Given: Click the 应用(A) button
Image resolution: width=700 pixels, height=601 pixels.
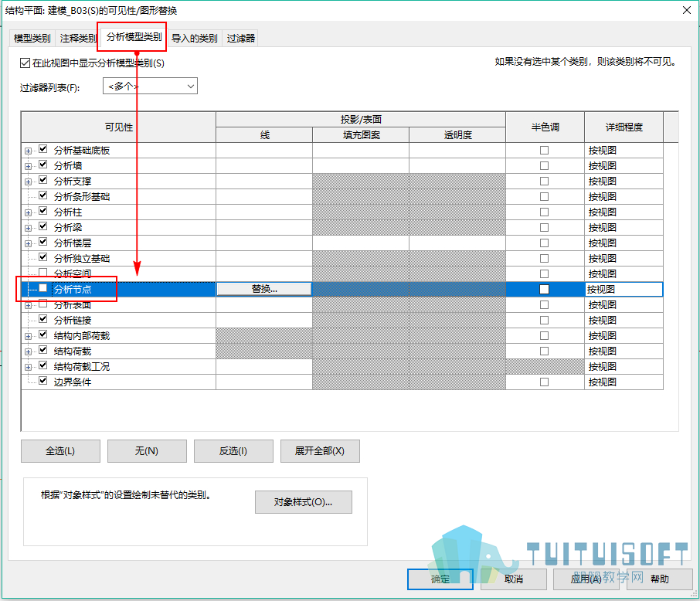Looking at the screenshot, I should click(586, 579).
